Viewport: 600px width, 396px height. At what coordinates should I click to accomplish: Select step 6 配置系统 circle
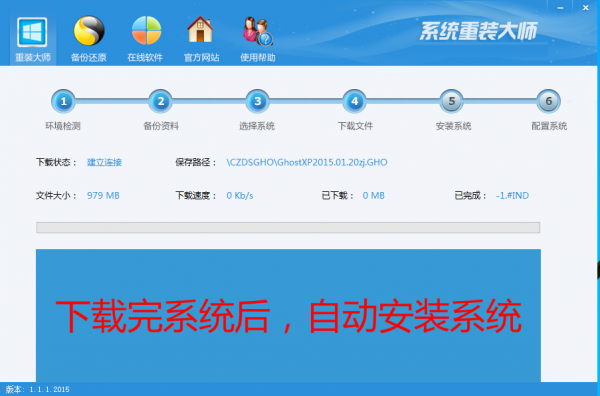[x=548, y=101]
